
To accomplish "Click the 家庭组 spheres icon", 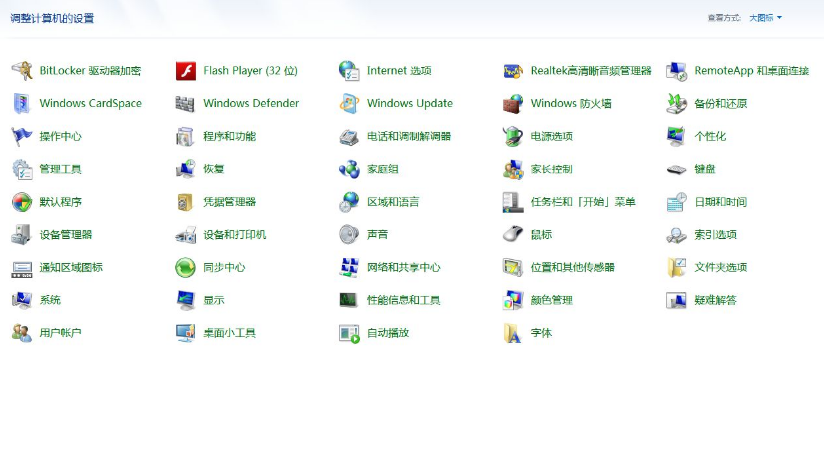I will click(x=349, y=169).
